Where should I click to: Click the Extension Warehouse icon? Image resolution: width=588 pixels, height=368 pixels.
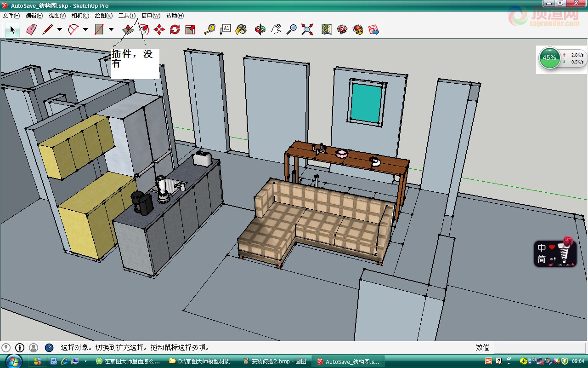358,30
